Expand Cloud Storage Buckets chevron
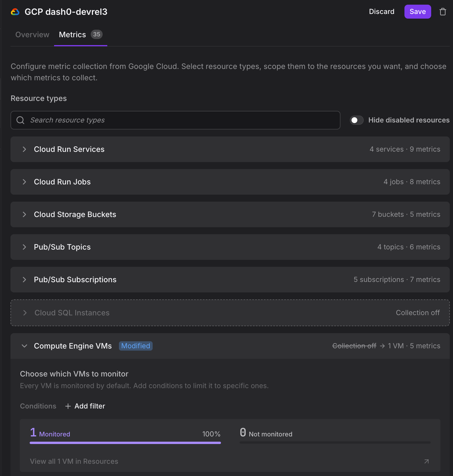 pos(24,214)
